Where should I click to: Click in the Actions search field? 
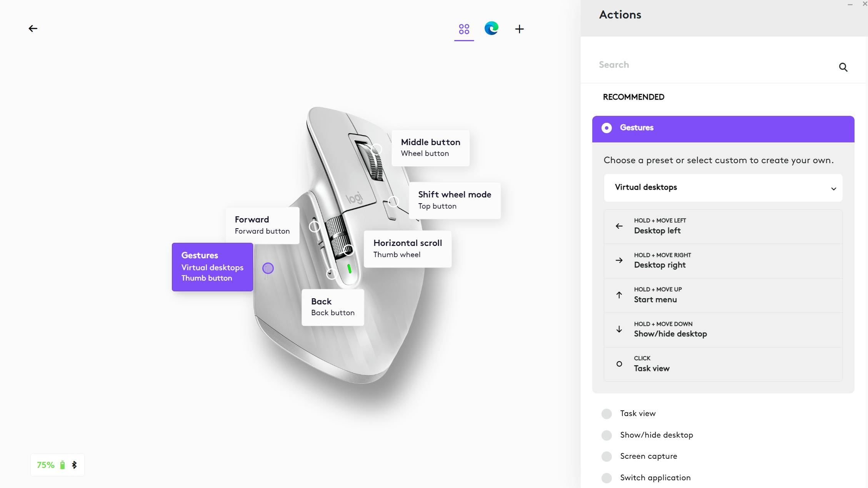[x=715, y=65]
